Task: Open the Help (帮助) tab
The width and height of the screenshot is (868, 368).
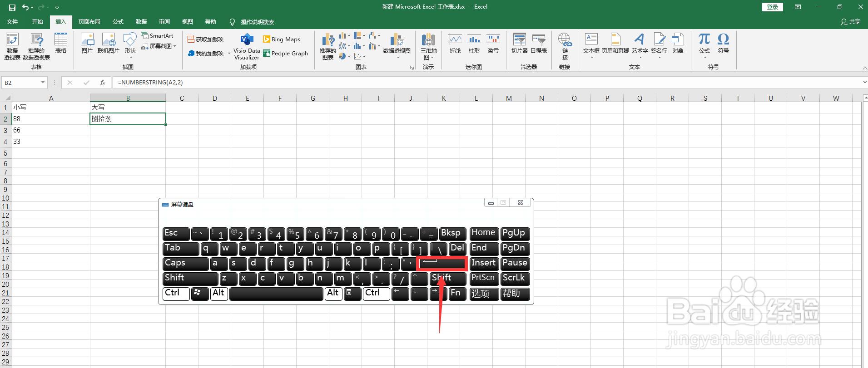Action: (x=211, y=22)
